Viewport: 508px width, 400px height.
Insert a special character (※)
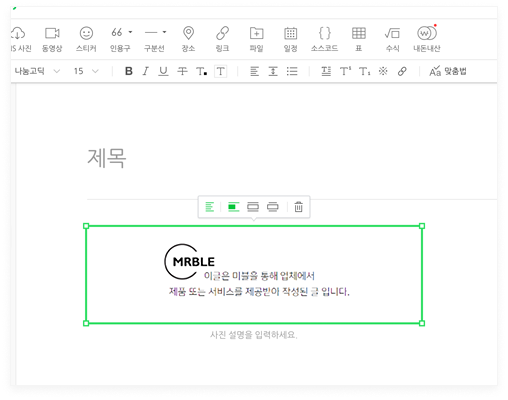(383, 71)
